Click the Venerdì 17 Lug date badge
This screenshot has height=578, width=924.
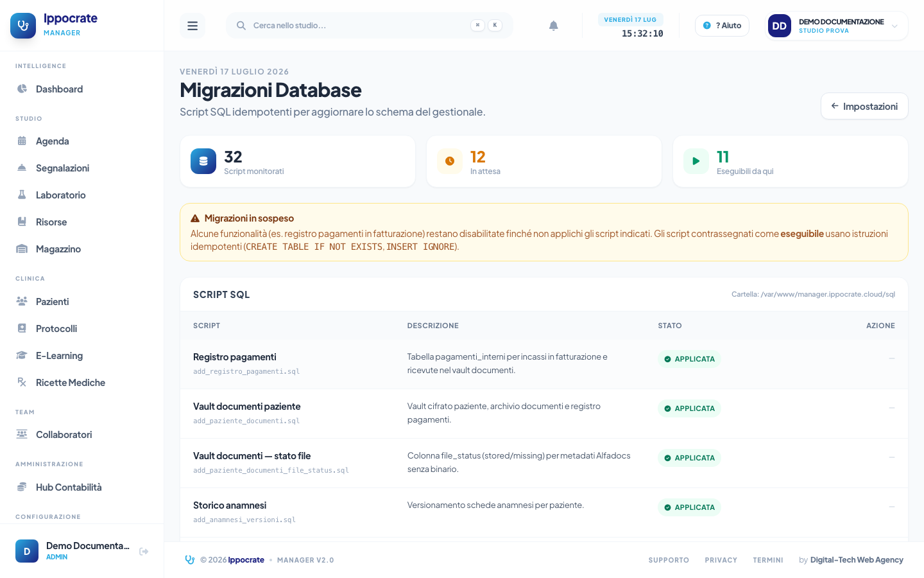pos(630,19)
